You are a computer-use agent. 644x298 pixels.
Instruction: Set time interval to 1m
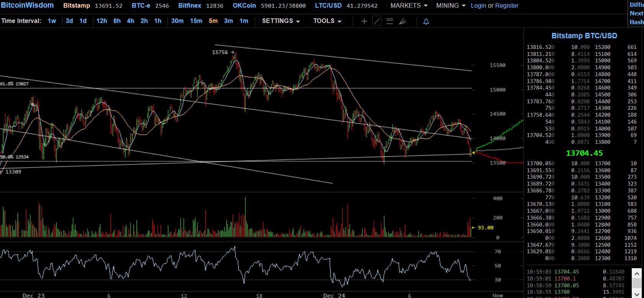pos(244,21)
